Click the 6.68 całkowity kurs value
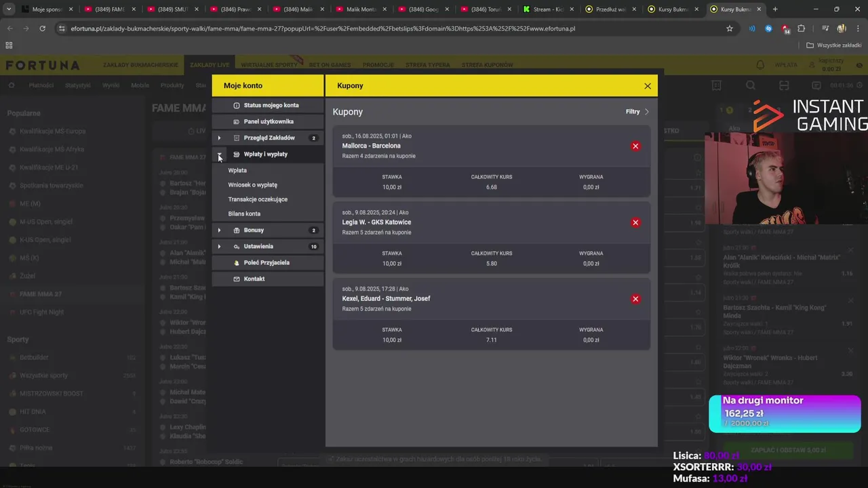This screenshot has height=488, width=868. [x=492, y=187]
